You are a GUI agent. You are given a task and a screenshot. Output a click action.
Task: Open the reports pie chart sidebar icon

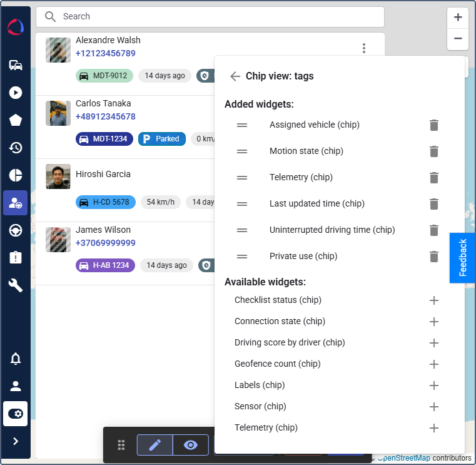[16, 175]
